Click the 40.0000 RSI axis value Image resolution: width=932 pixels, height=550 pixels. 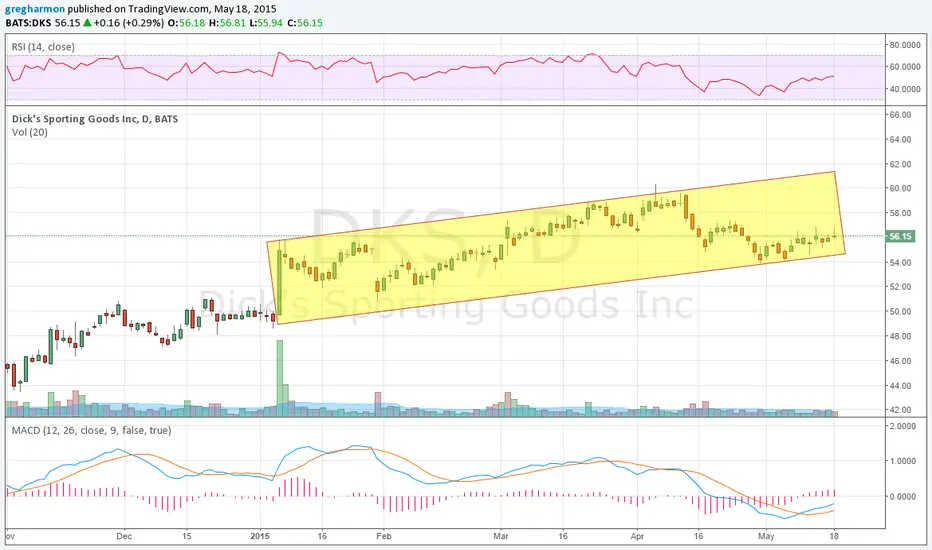tap(905, 89)
